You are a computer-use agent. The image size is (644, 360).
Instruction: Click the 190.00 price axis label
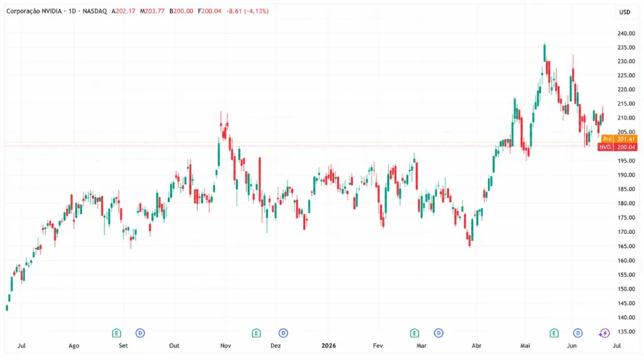626,175
